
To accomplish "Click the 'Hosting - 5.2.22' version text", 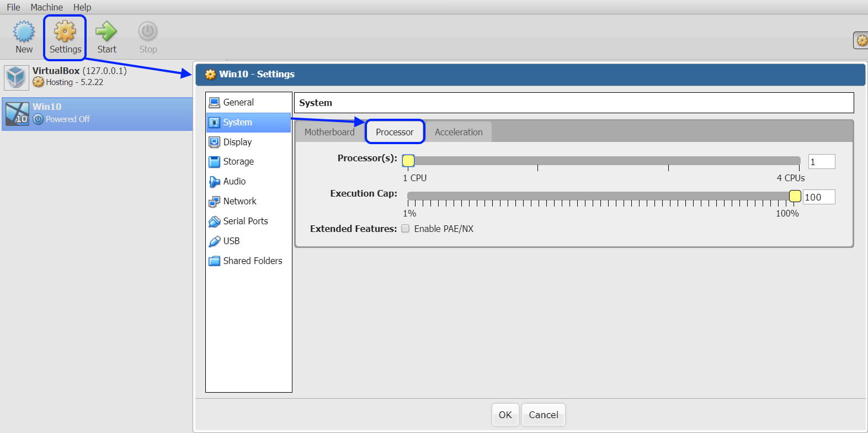I will click(x=74, y=82).
